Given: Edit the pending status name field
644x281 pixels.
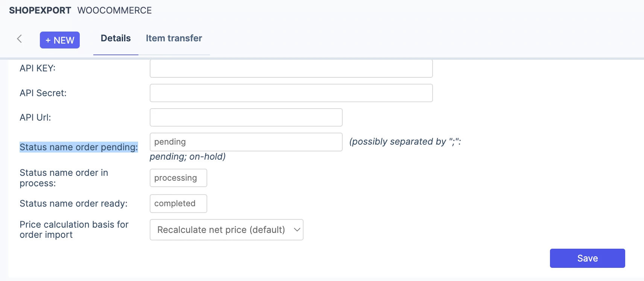Looking at the screenshot, I should coord(246,142).
